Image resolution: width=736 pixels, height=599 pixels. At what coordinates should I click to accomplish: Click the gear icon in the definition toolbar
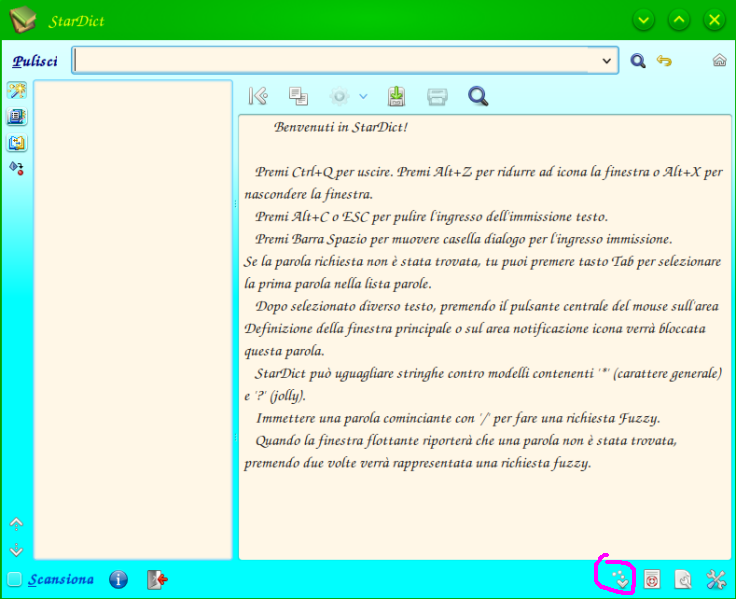point(339,96)
